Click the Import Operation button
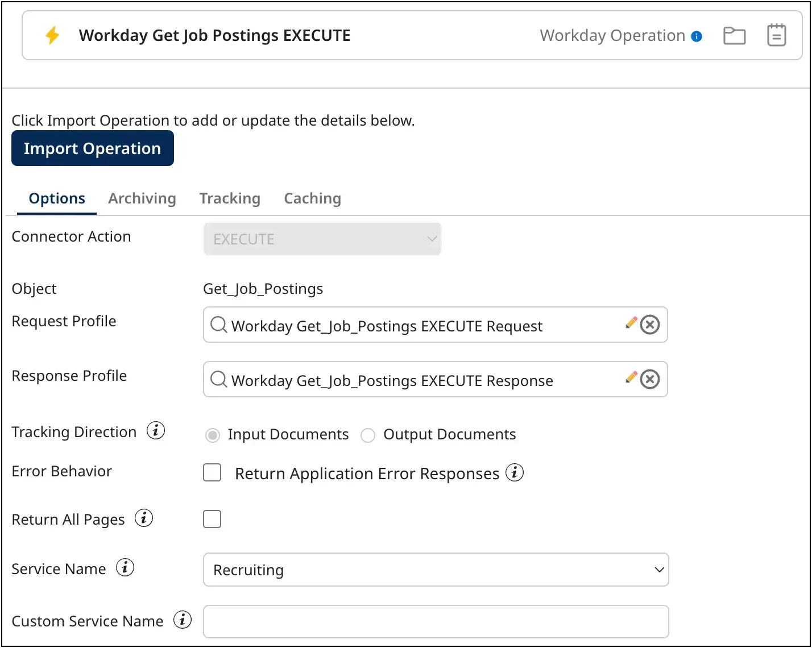This screenshot has width=812, height=648. [92, 148]
